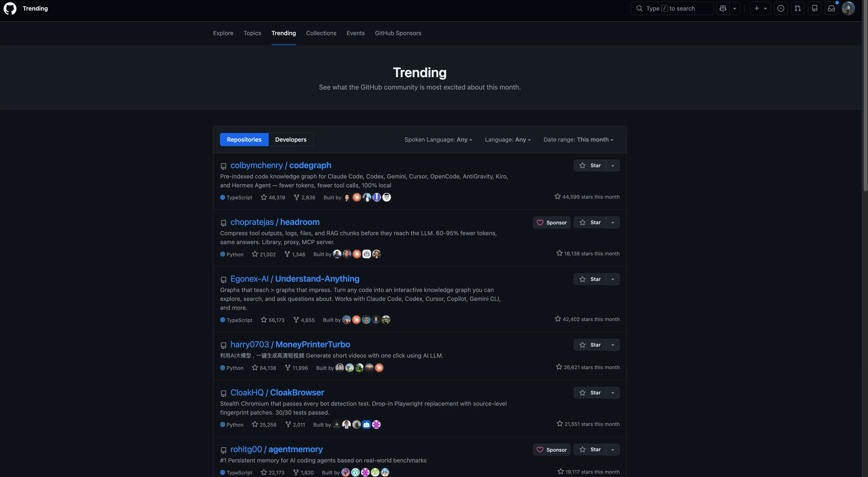Image resolution: width=868 pixels, height=477 pixels.
Task: Star the codegraph repository
Action: pyautogui.click(x=590, y=166)
